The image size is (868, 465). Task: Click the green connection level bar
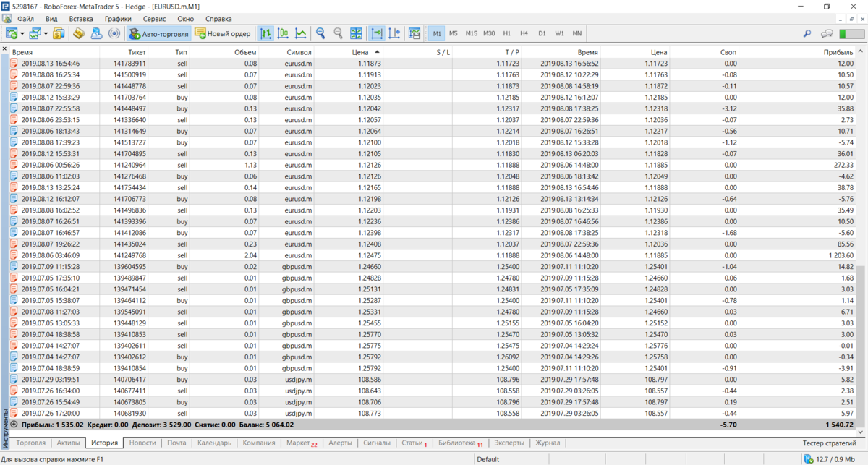[851, 33]
